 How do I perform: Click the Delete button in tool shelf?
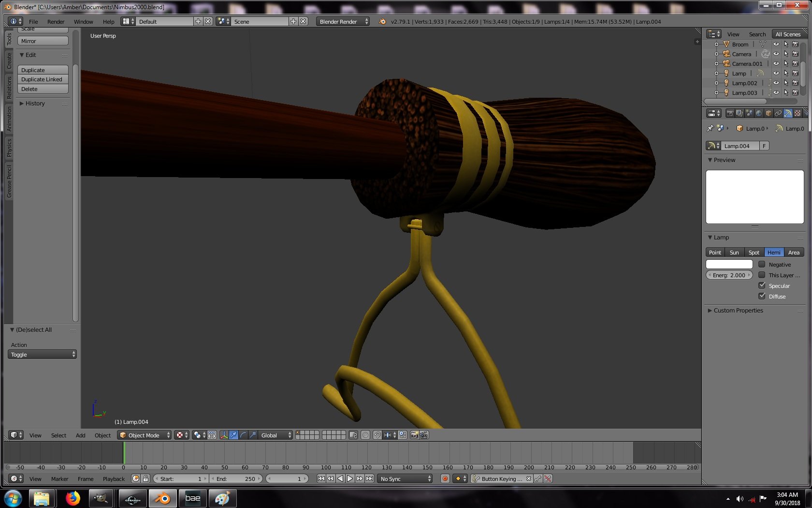coord(43,89)
